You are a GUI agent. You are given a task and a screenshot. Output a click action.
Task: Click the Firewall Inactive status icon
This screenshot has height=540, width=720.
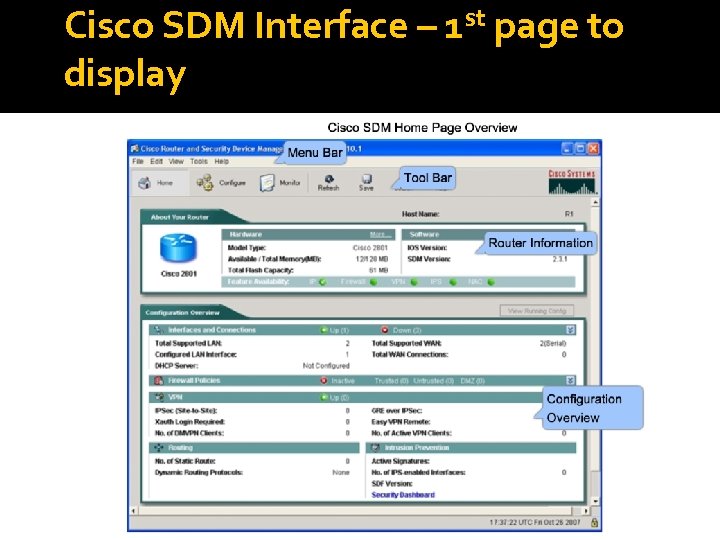pos(324,380)
